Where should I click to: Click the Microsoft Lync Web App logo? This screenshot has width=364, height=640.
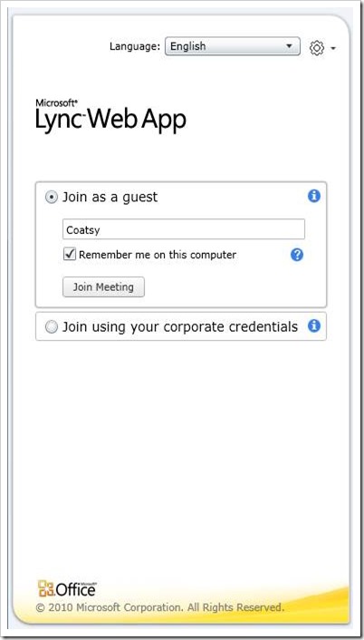tap(110, 115)
